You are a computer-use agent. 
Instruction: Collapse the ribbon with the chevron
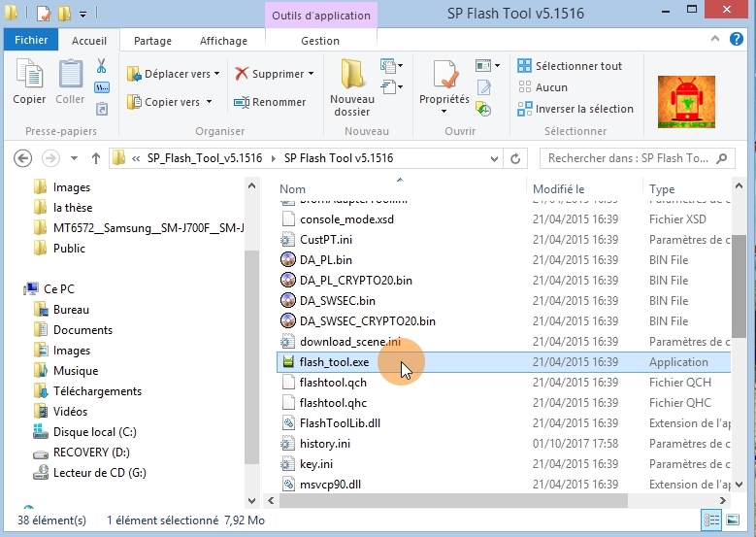click(x=715, y=39)
